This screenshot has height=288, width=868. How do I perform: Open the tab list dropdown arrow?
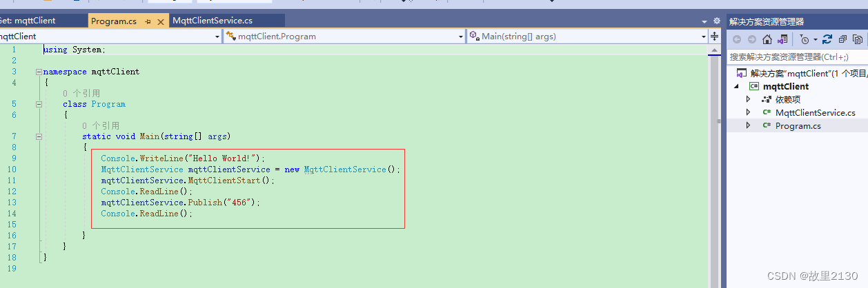[x=704, y=21]
